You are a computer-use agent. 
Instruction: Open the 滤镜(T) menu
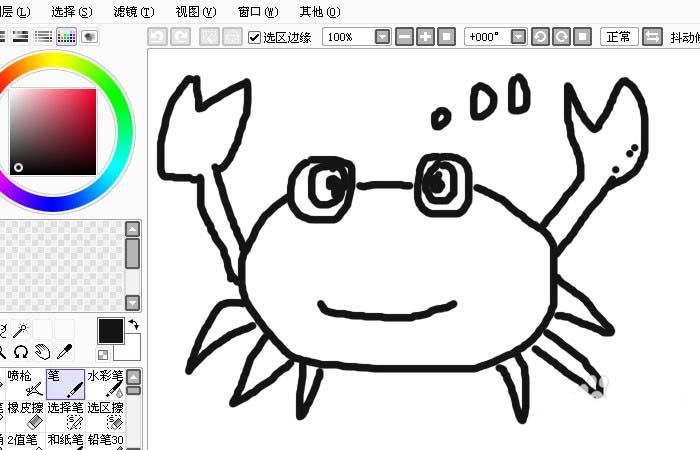(134, 12)
